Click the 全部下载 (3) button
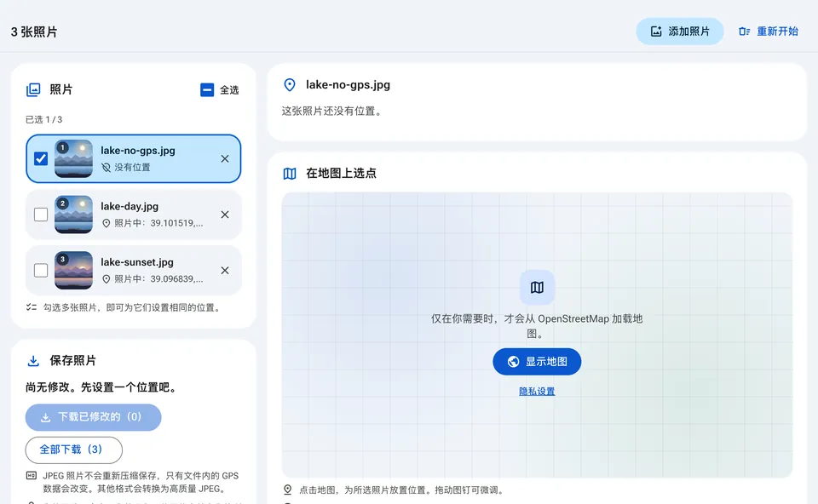818x504 pixels. point(74,450)
